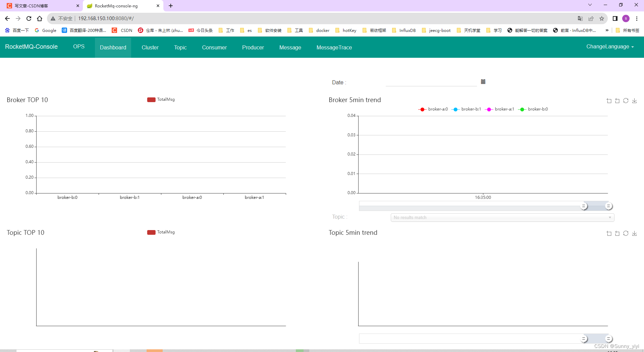Click the browser address bar URL
This screenshot has height=352, width=644.
(x=106, y=18)
